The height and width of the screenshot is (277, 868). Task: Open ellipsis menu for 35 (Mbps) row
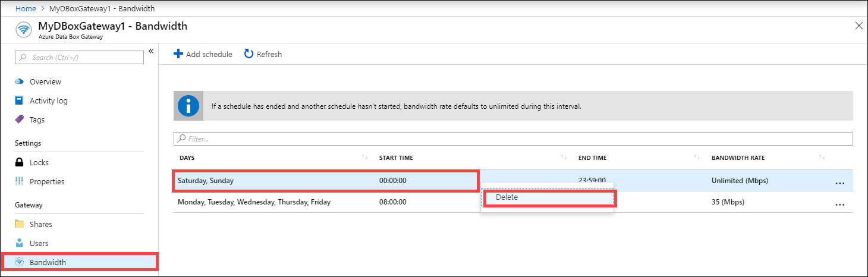[839, 204]
